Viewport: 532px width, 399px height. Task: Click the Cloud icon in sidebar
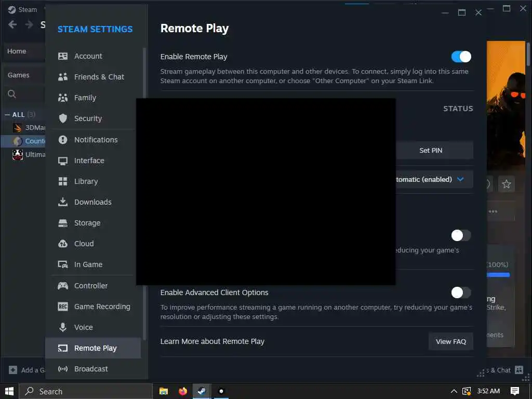pyautogui.click(x=63, y=244)
